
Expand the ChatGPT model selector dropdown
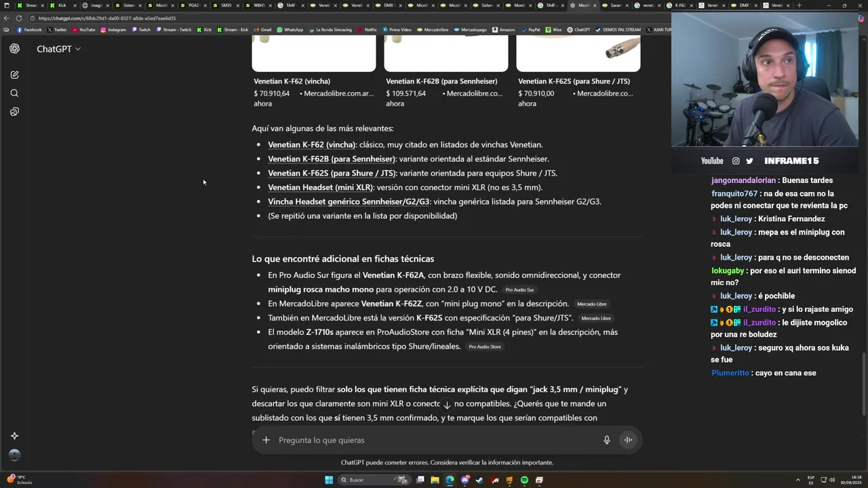click(58, 49)
